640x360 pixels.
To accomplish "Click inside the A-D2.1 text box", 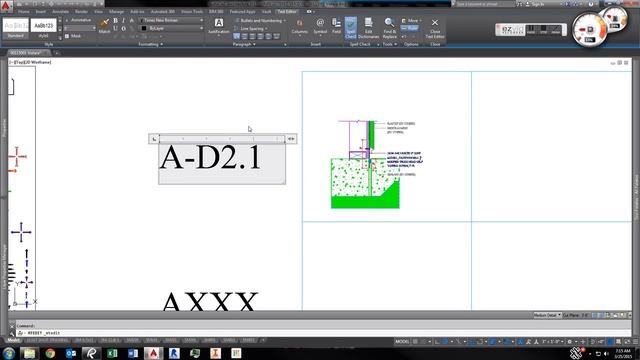I will pos(222,164).
